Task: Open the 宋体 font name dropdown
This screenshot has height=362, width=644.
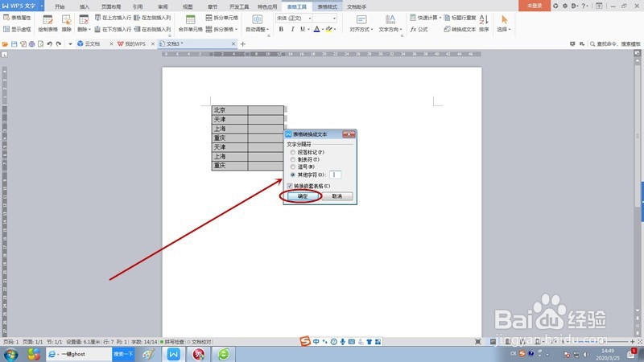Action: point(310,18)
